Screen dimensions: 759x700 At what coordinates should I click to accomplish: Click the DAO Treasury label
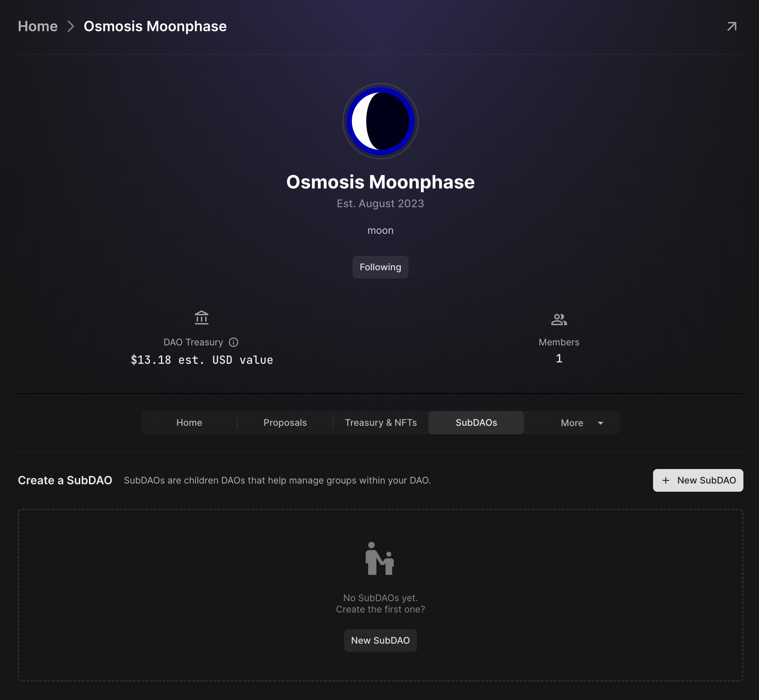tap(193, 342)
